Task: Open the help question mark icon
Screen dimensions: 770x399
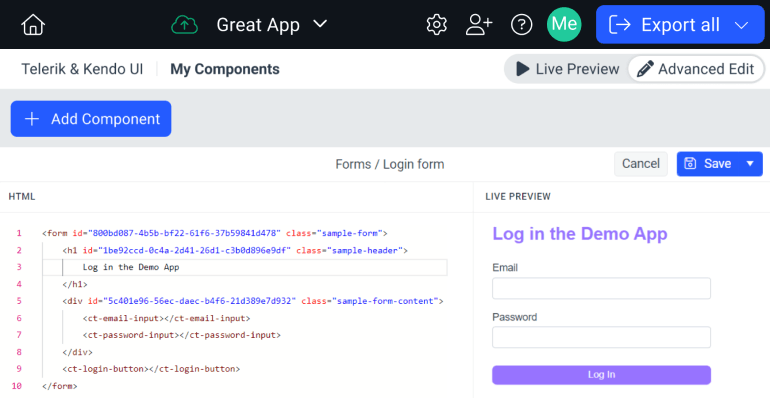Action: coord(522,25)
